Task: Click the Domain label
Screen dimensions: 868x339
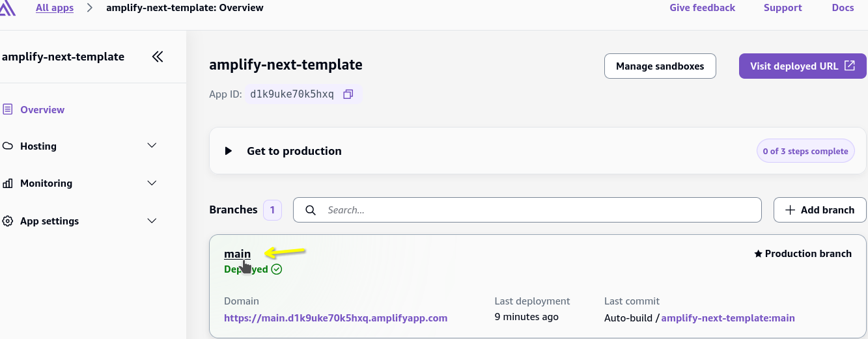Action: click(242, 301)
